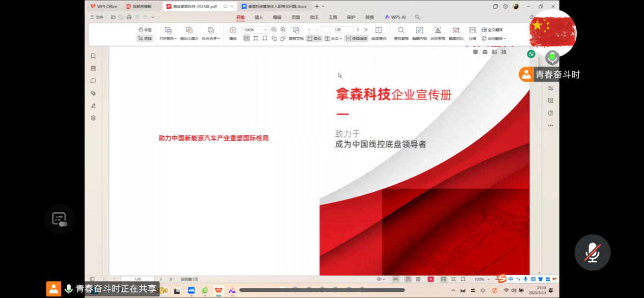Click the 编辑内容 edit content tool
Image resolution: width=644 pixels, height=298 pixels.
420,34
